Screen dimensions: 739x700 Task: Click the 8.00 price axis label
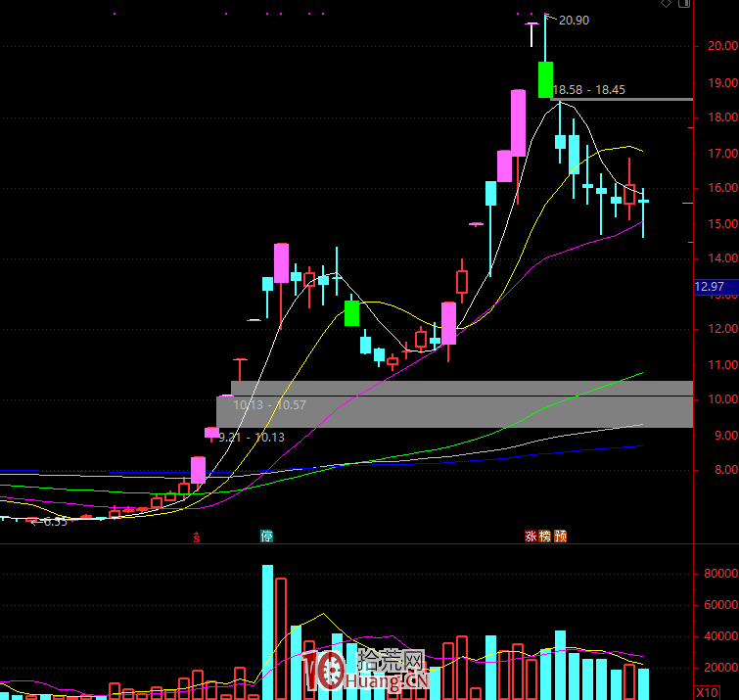pyautogui.click(x=726, y=470)
